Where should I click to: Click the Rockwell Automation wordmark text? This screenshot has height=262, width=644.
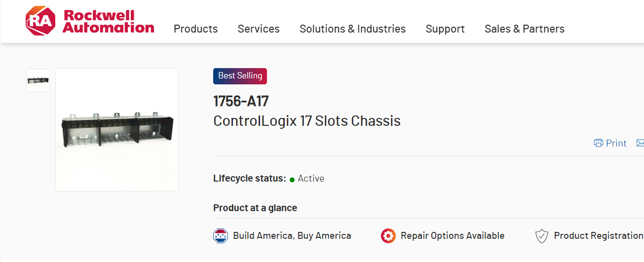coord(108,22)
